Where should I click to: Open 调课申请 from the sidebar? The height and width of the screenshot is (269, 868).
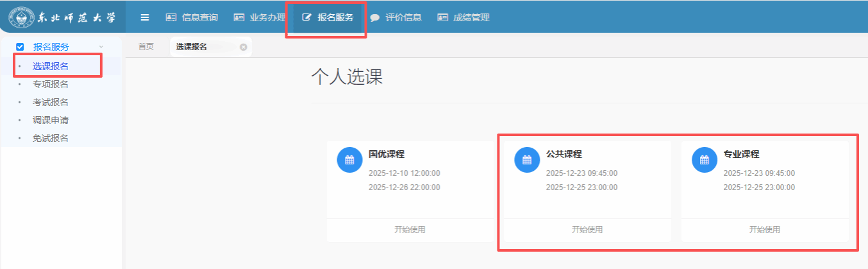point(51,120)
